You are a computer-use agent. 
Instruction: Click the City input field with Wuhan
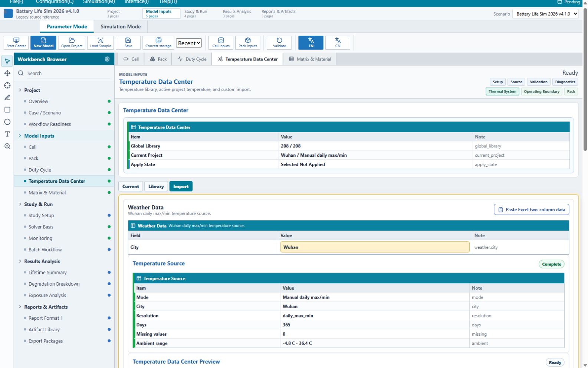pyautogui.click(x=375, y=247)
